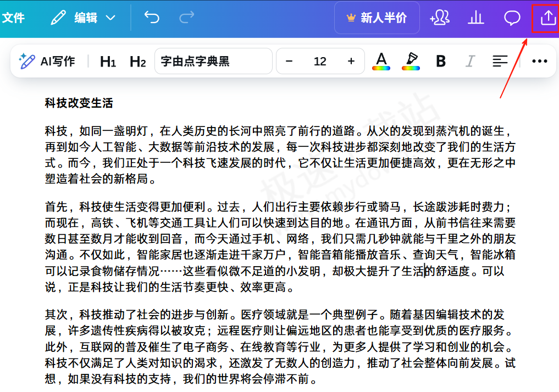Screen dimensions: 559x392
Task: Open the bar chart analytics icon
Action: (475, 18)
